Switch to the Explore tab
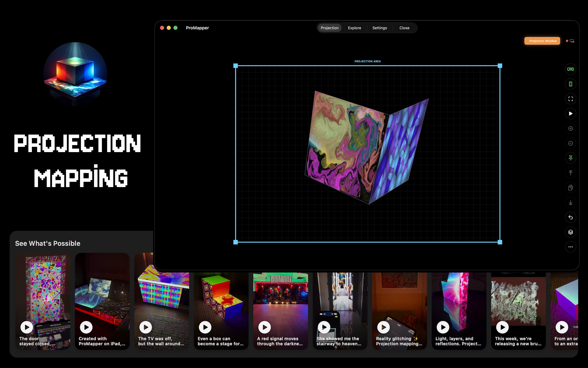Screen dimensions: 588x368 tap(354, 28)
